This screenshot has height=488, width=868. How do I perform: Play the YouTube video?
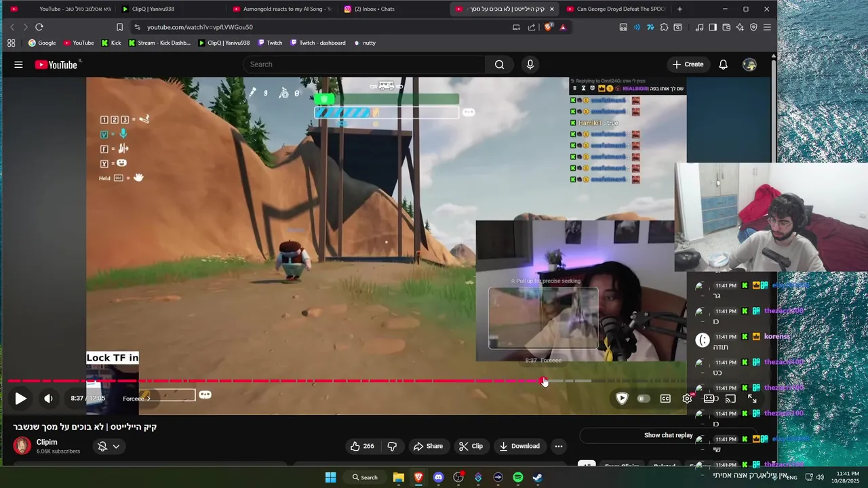click(x=21, y=399)
